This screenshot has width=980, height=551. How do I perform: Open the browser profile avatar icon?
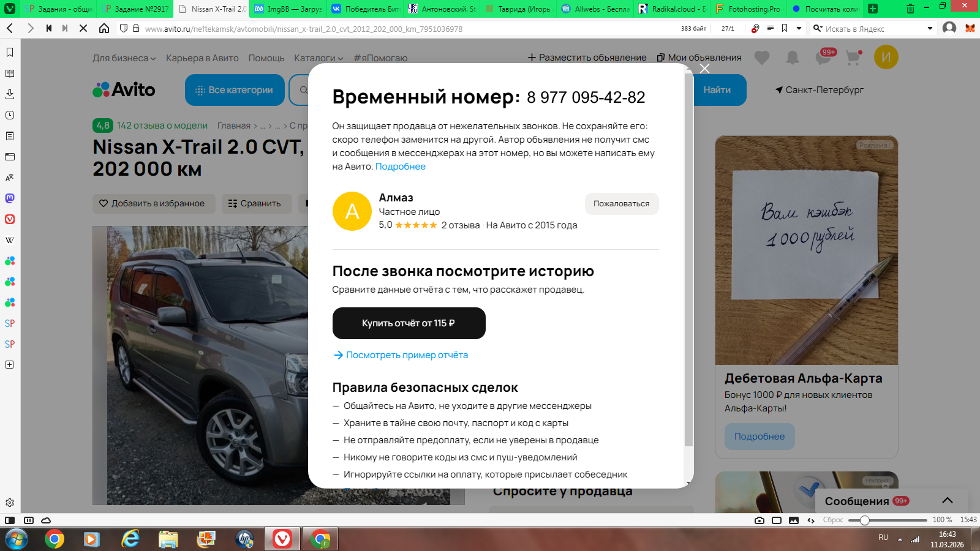click(949, 28)
